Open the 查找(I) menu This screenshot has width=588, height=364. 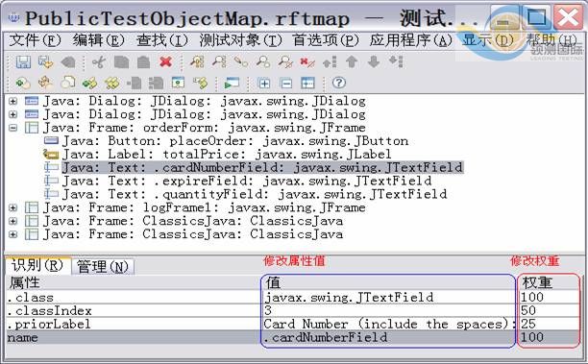click(161, 39)
